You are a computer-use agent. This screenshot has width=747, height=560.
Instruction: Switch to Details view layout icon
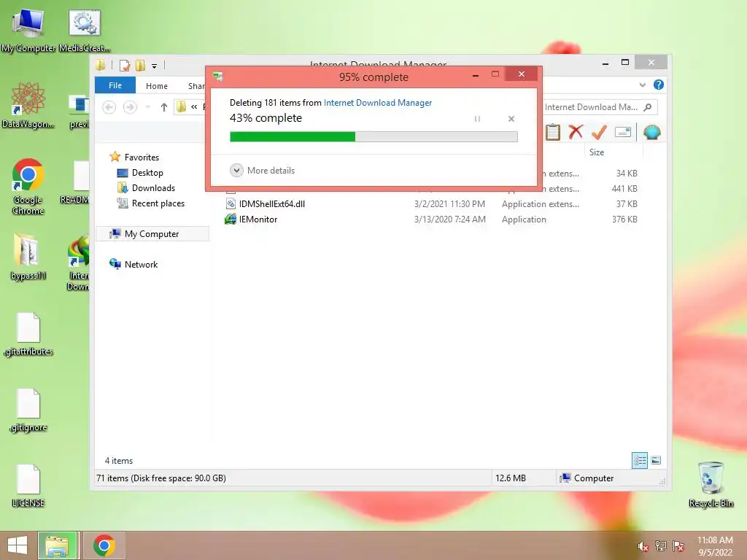coord(640,460)
